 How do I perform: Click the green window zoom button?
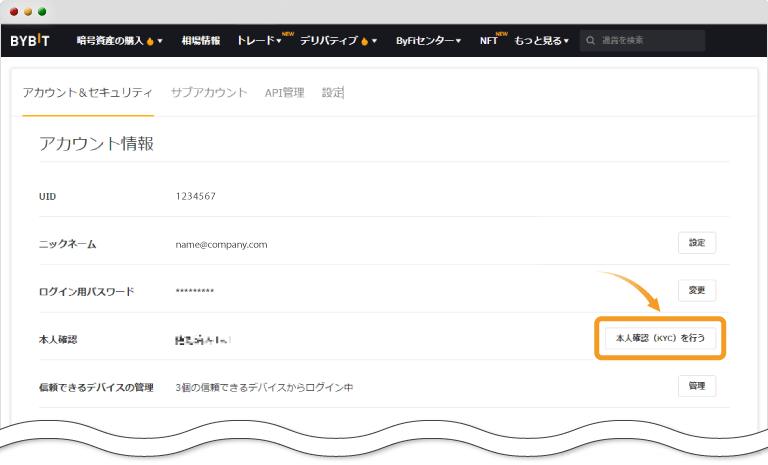[42, 12]
